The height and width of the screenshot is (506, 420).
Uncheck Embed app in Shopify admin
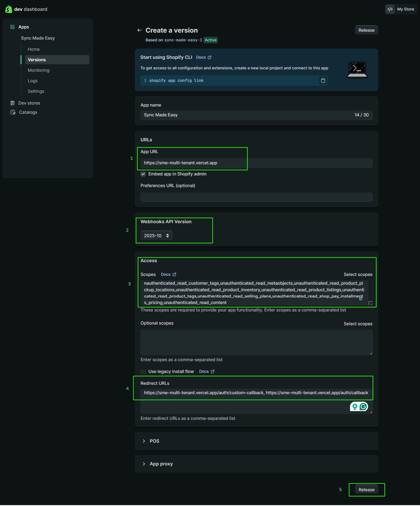coord(143,174)
